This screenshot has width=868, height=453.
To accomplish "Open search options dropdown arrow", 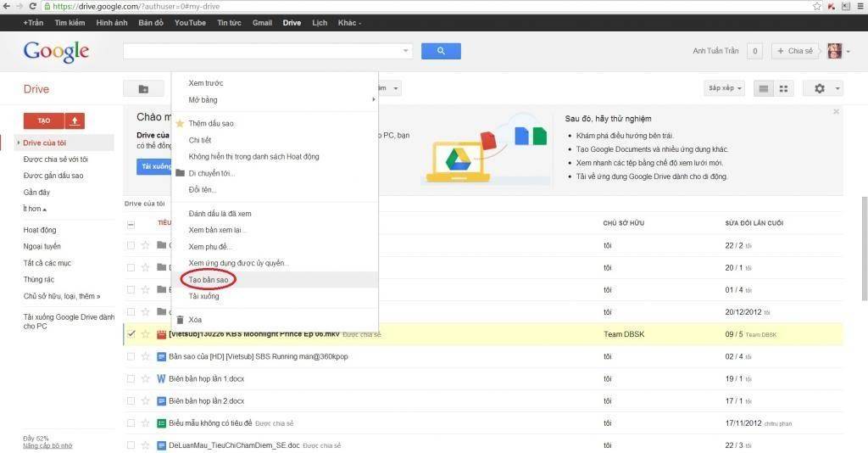I will 406,51.
